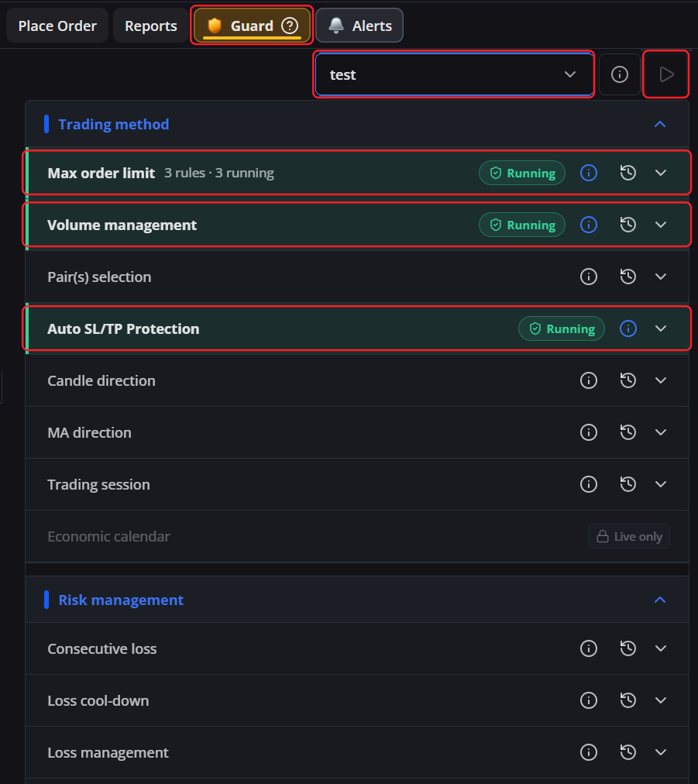Show info for Trading session
Image resolution: width=698 pixels, height=784 pixels.
(x=589, y=484)
